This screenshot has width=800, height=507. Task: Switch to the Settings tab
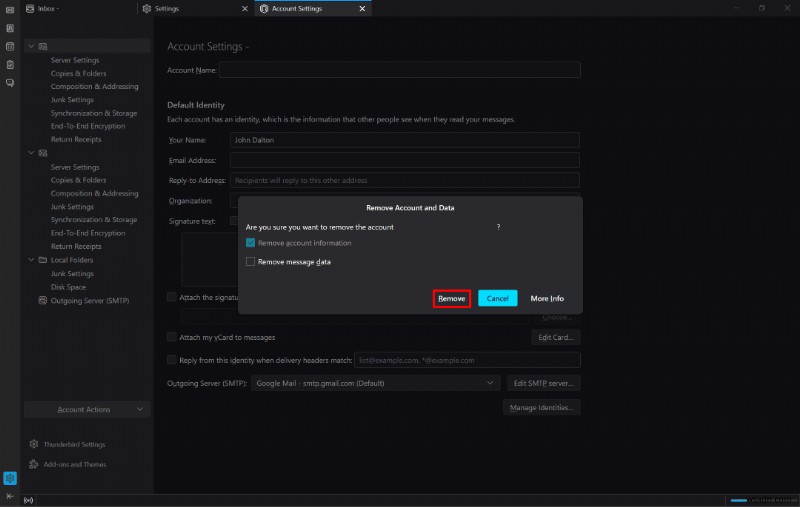196,9
